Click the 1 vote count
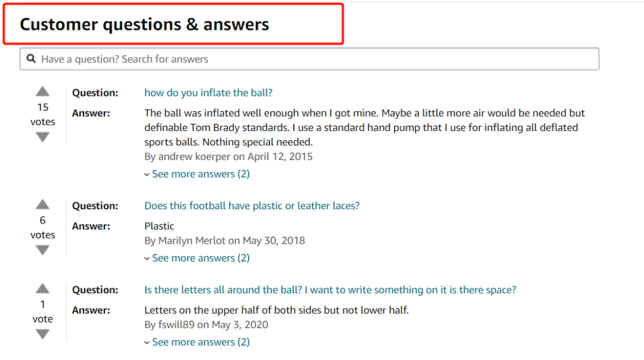 tap(43, 312)
